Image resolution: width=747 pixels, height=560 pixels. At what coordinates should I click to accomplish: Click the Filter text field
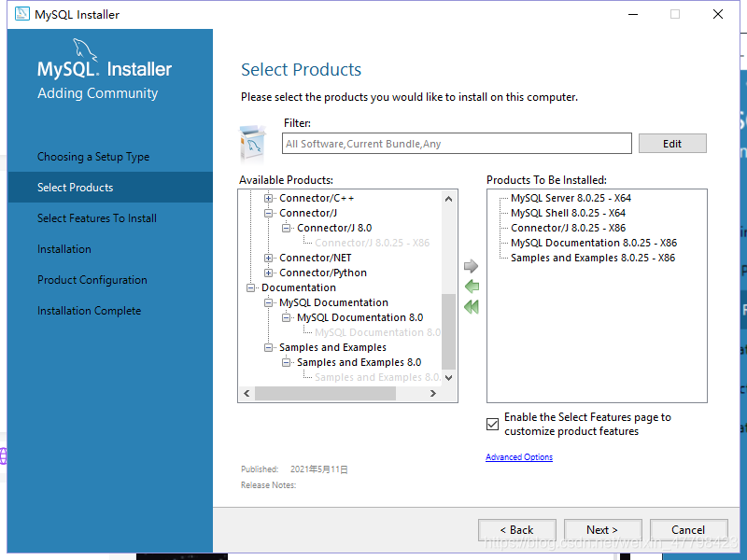457,144
